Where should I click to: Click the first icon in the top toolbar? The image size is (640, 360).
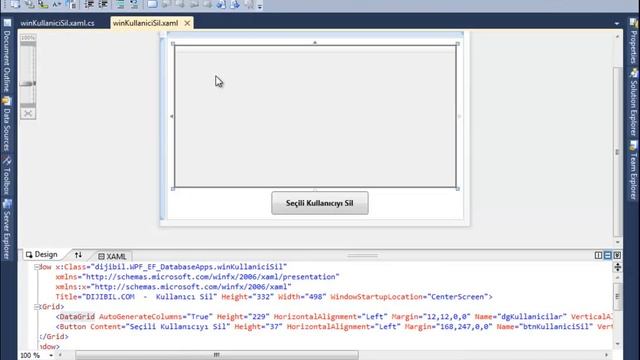click(x=15, y=4)
